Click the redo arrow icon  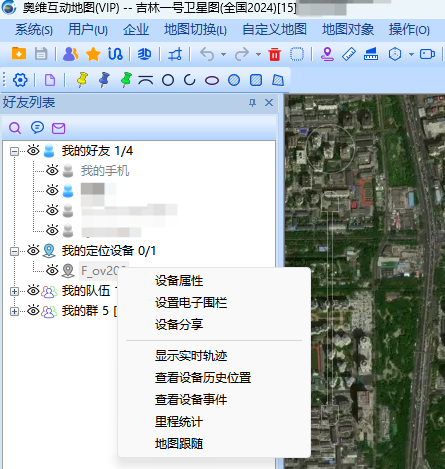pos(242,54)
